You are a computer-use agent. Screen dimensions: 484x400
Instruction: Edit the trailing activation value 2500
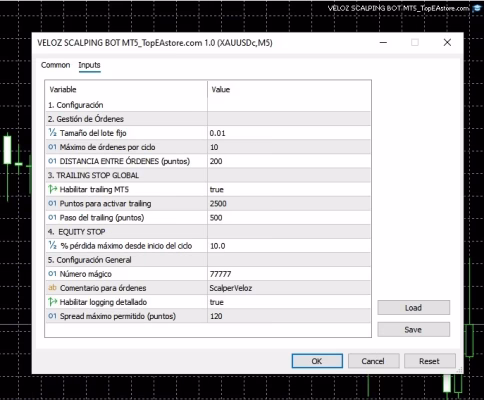[x=289, y=203]
